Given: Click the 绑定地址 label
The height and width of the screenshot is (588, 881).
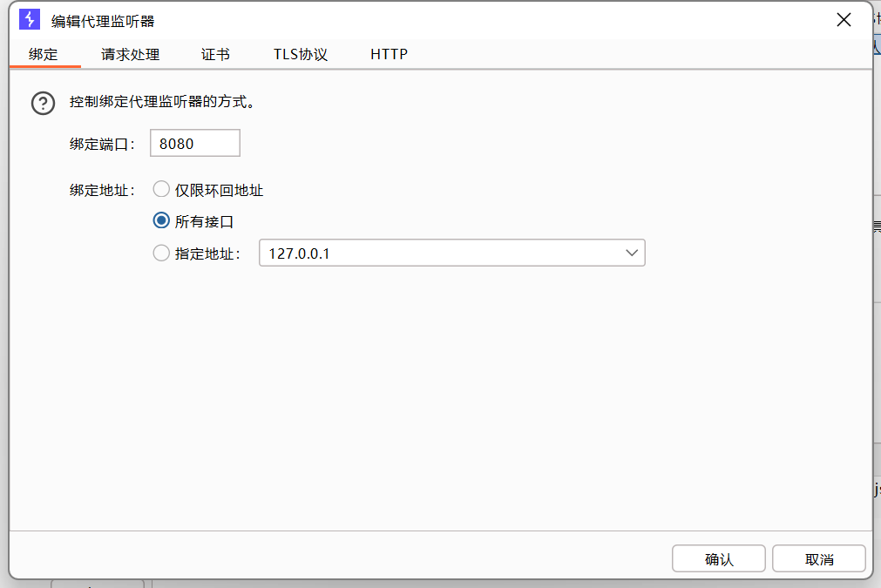Looking at the screenshot, I should click(102, 190).
